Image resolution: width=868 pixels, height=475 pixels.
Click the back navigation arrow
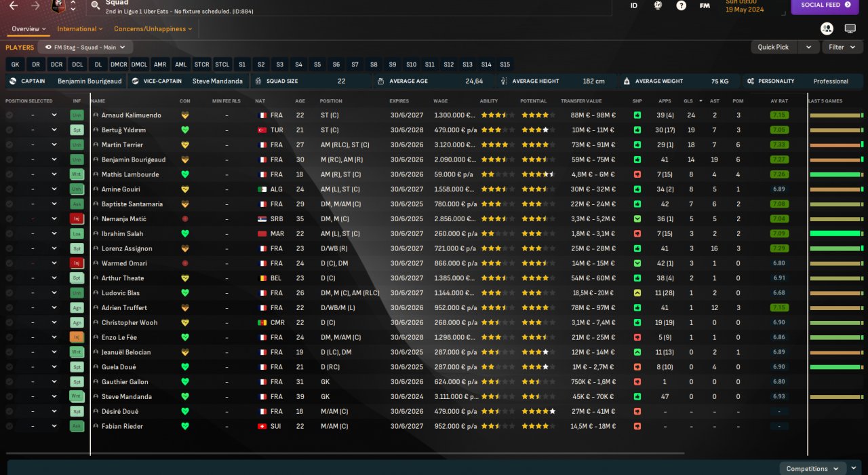click(x=13, y=5)
